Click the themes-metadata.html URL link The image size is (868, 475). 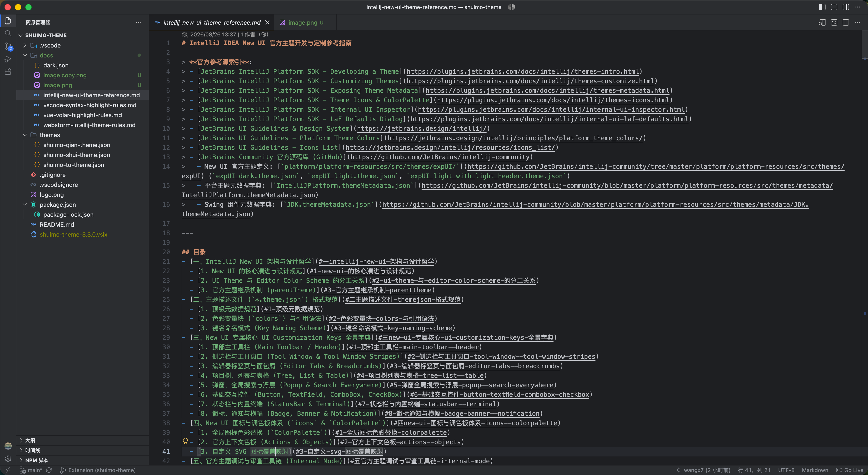[547, 90]
